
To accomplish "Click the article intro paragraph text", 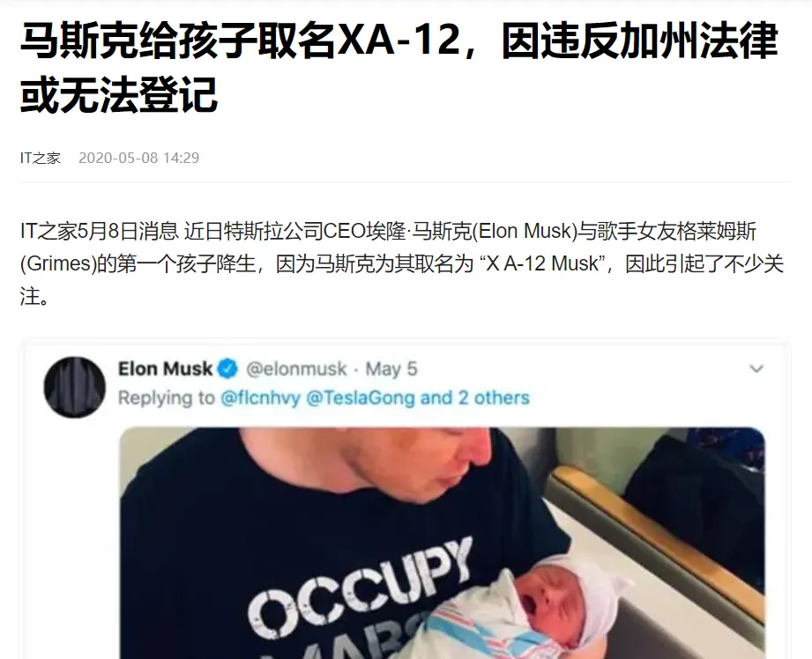I will click(x=402, y=263).
